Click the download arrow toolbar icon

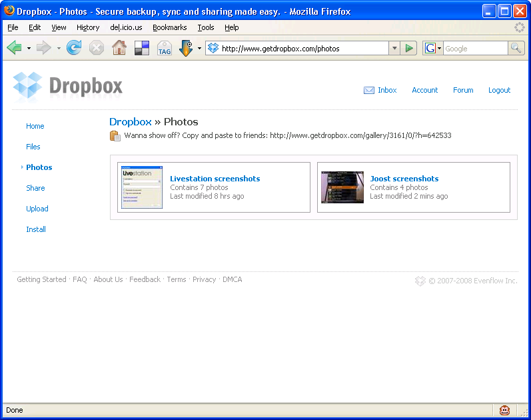[x=186, y=48]
